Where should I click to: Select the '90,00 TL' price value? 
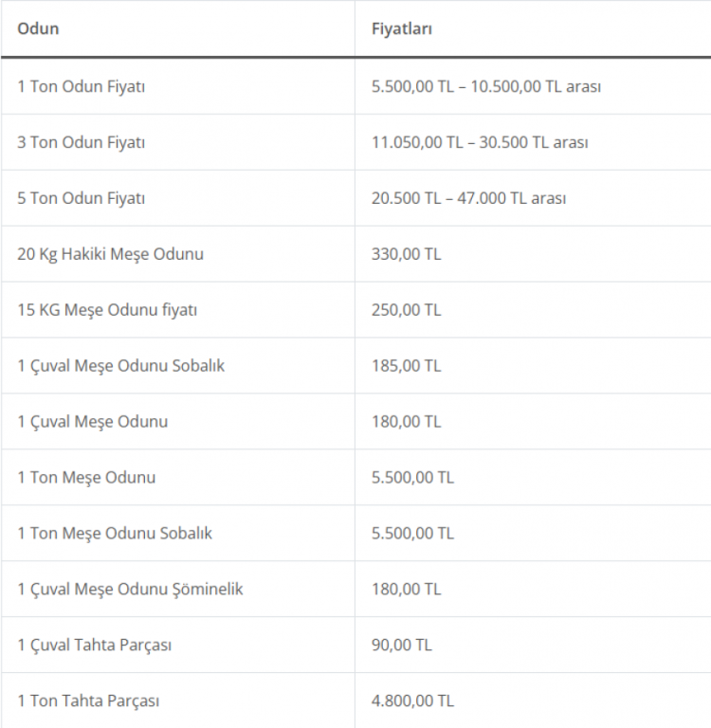click(x=401, y=645)
